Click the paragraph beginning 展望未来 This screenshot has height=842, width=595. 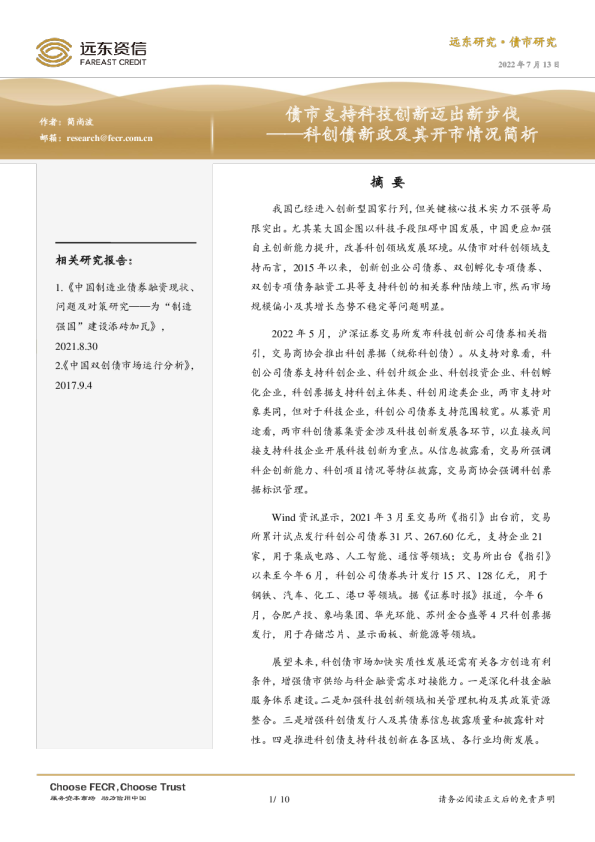click(x=401, y=701)
